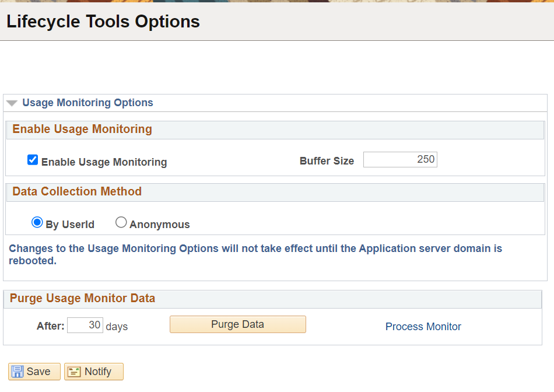
Task: Click the By UserId option label text
Action: 70,225
